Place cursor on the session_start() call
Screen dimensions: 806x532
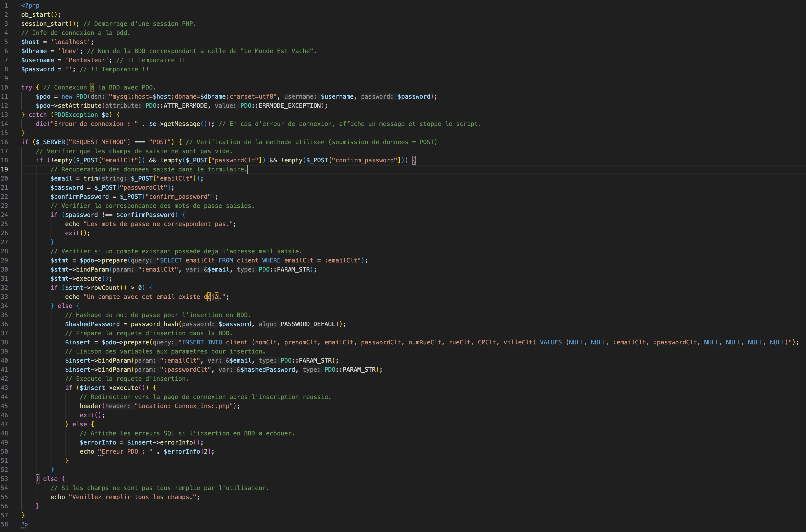coord(48,24)
